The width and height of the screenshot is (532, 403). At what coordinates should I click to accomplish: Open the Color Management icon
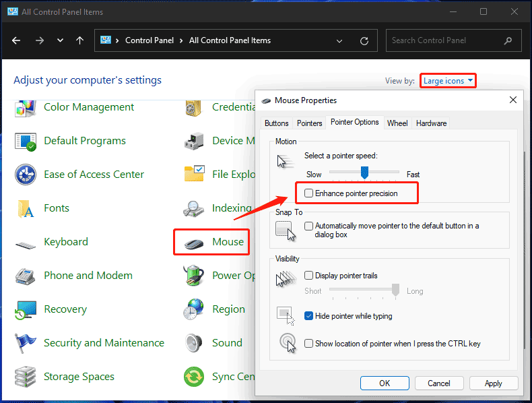click(26, 108)
